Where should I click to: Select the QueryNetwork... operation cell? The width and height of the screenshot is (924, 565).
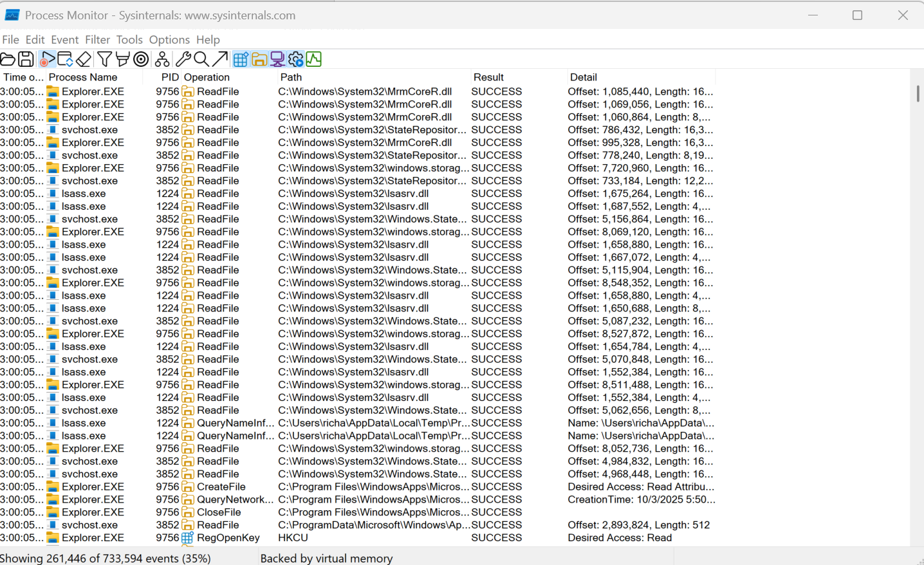pyautogui.click(x=236, y=500)
